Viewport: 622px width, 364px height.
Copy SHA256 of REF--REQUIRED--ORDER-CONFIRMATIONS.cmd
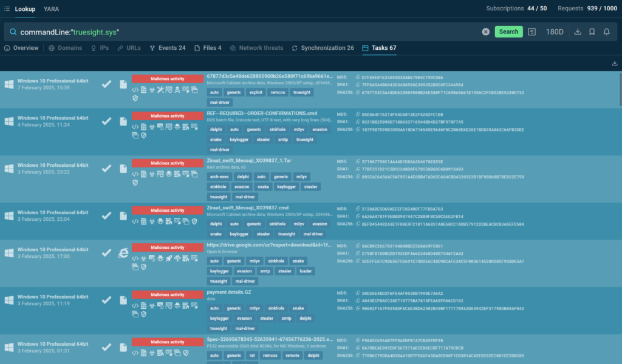(x=358, y=129)
